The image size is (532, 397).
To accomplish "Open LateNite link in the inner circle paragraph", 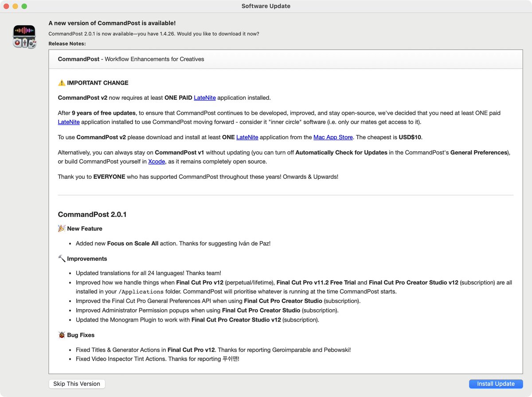I will click(69, 122).
